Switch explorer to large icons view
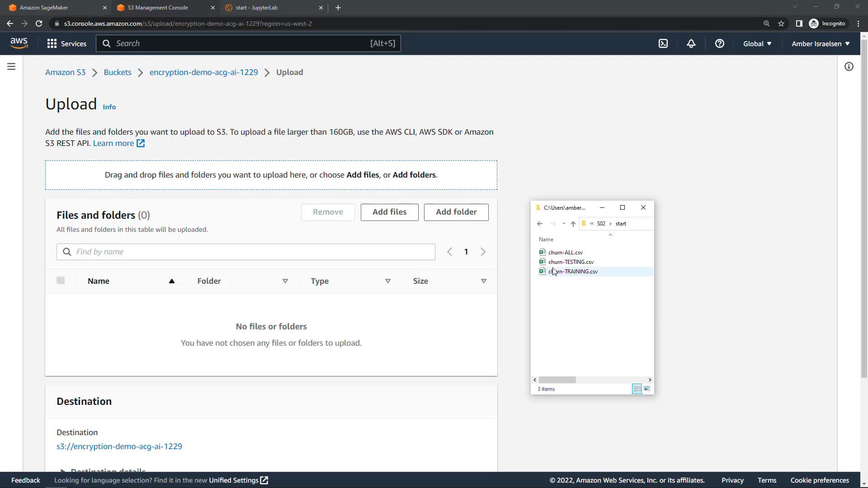This screenshot has height=488, width=868. [647, 389]
